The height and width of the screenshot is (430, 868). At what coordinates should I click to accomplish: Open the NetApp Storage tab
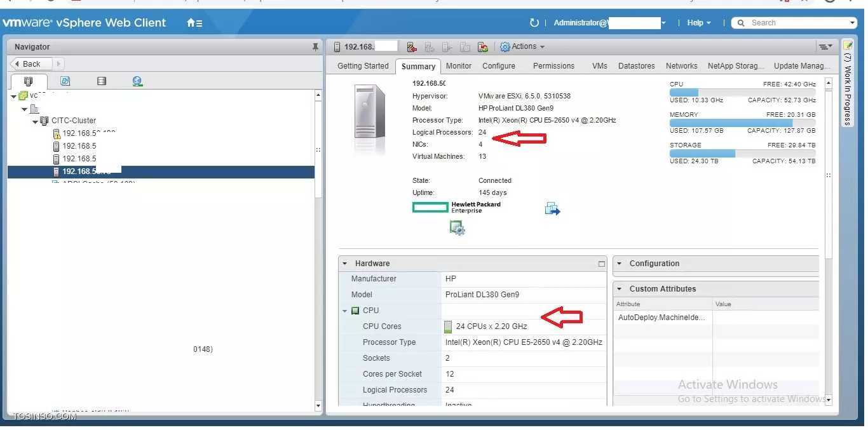click(x=736, y=66)
